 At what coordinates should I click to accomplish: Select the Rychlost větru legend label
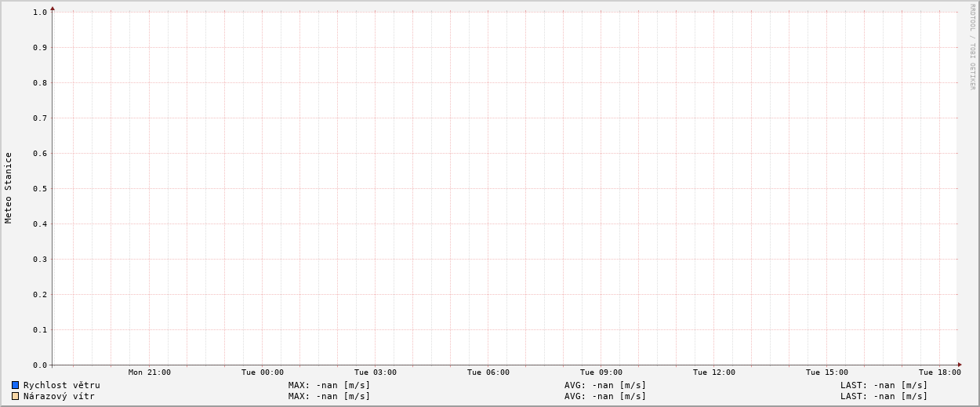click(x=61, y=385)
